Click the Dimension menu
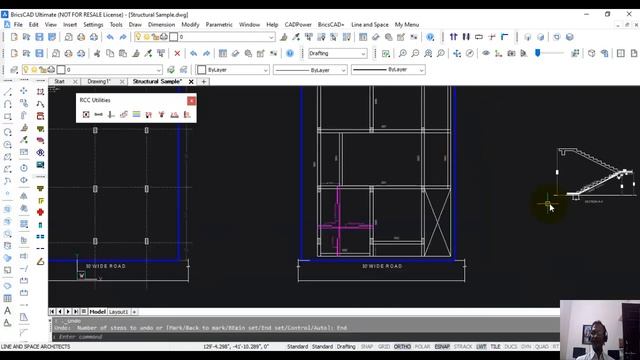Screen dimensions: 640x360 point(162,25)
